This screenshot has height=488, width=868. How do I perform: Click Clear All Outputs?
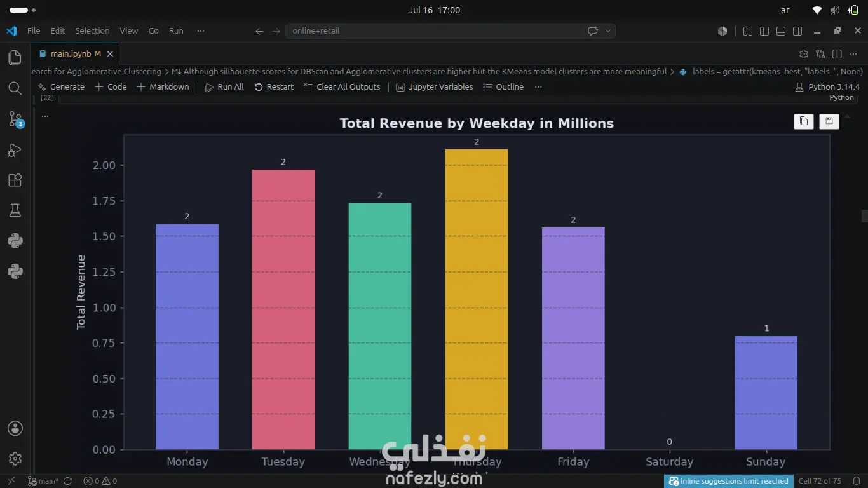342,86
